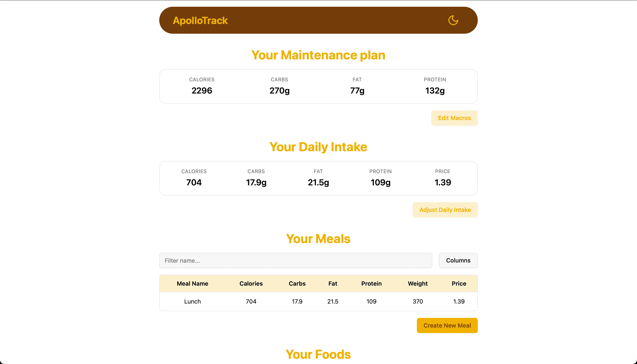Toggle dark mode with the moon icon

click(x=453, y=20)
